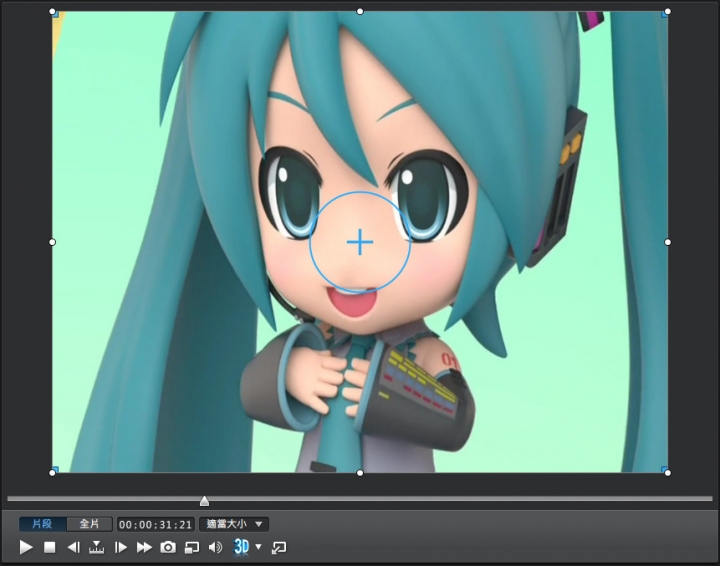The image size is (720, 566).
Task: Switch to 全片 (Movie) mode
Action: click(x=90, y=524)
